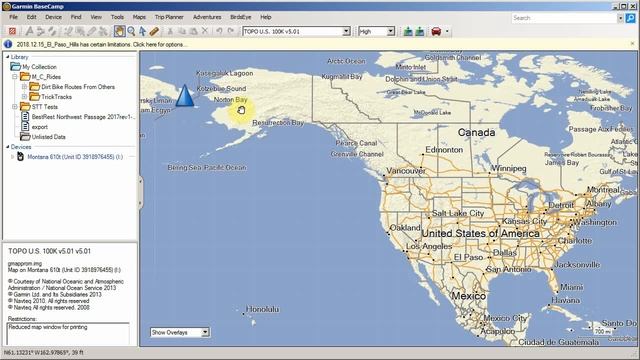
Task: Expand the STT Tests folder
Action: tap(15, 107)
